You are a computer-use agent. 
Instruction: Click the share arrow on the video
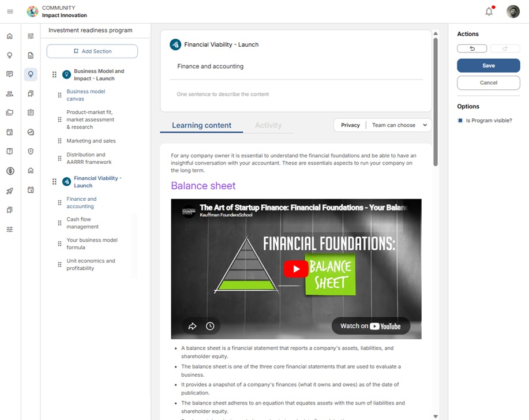(x=193, y=326)
